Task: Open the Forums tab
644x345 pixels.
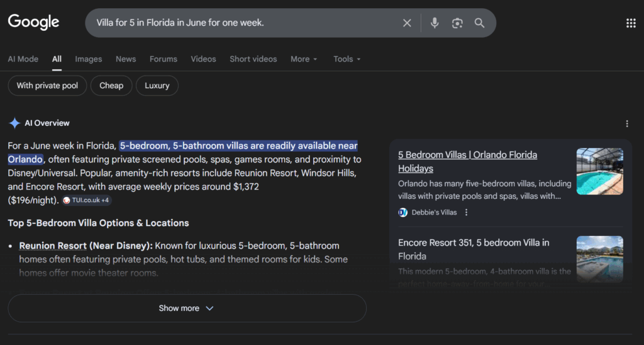Action: pos(164,59)
